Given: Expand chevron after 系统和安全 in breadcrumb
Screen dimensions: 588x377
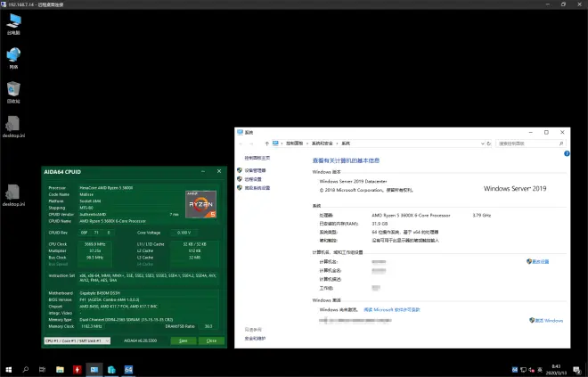Looking at the screenshot, I should click(x=337, y=143).
